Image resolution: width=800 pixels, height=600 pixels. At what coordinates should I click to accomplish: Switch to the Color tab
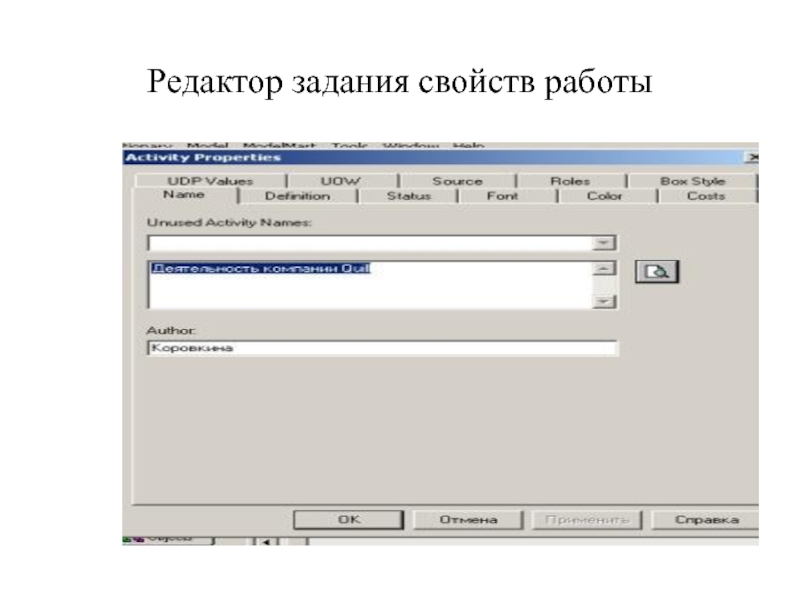point(604,196)
